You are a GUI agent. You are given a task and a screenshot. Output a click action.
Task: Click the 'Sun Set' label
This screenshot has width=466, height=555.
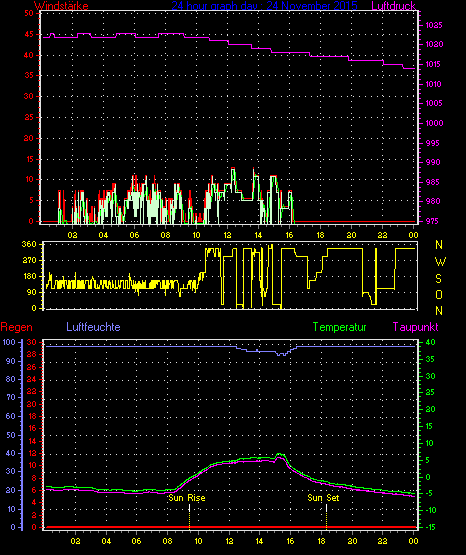click(x=323, y=498)
